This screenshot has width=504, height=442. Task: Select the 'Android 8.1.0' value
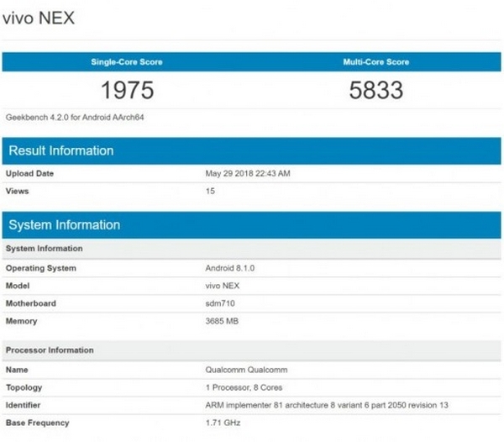[230, 268]
